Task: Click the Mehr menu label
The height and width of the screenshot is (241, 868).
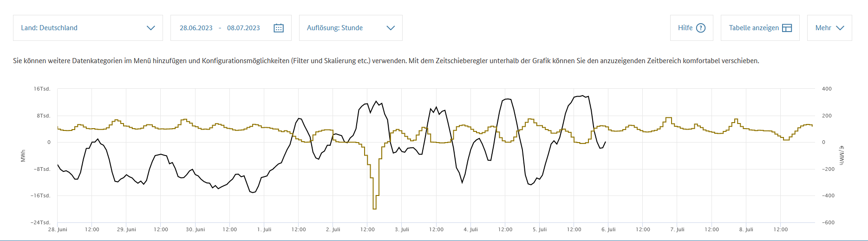Action: pos(823,28)
